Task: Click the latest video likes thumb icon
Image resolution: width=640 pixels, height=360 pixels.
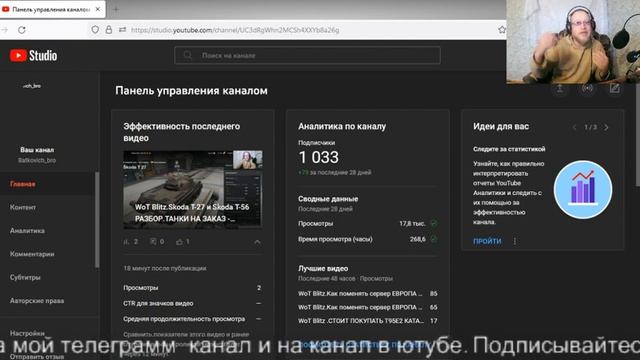Action: 179,242
